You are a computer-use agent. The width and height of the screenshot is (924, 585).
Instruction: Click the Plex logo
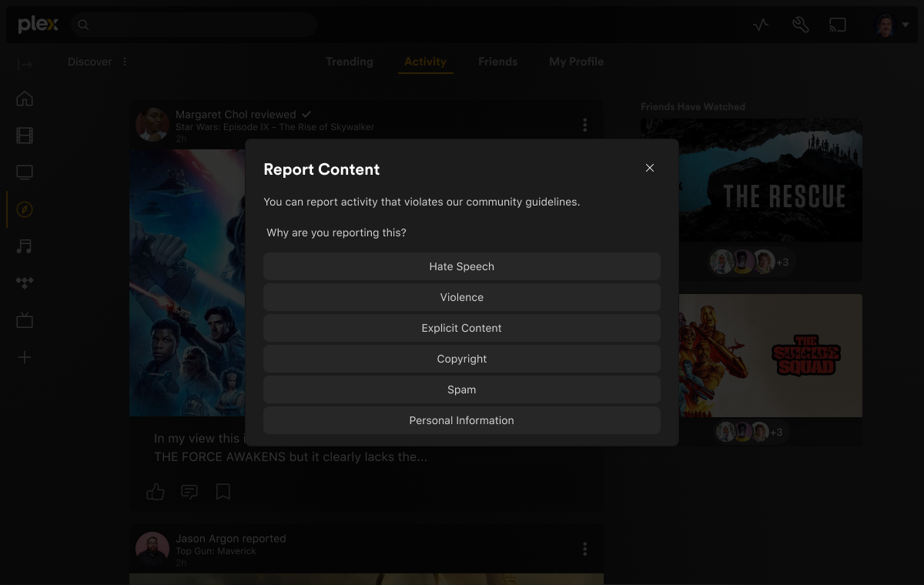tap(38, 25)
